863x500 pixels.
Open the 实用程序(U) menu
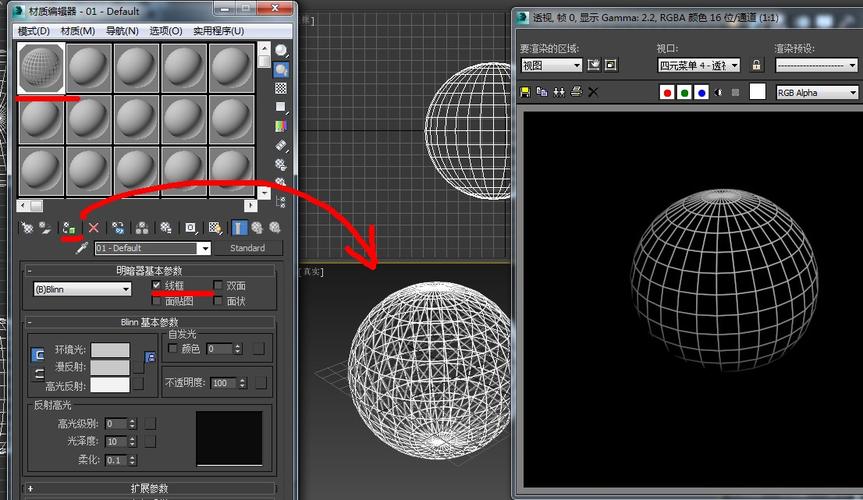click(x=218, y=31)
